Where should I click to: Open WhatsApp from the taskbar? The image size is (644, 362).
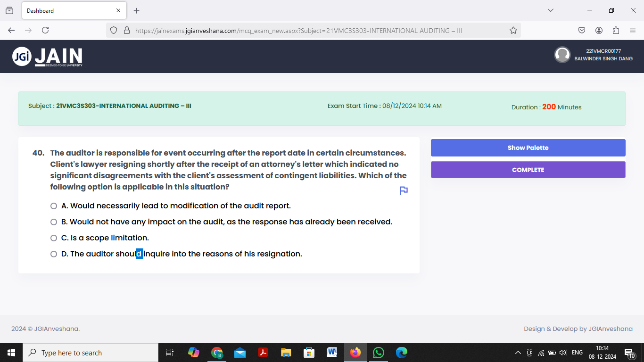point(378,352)
